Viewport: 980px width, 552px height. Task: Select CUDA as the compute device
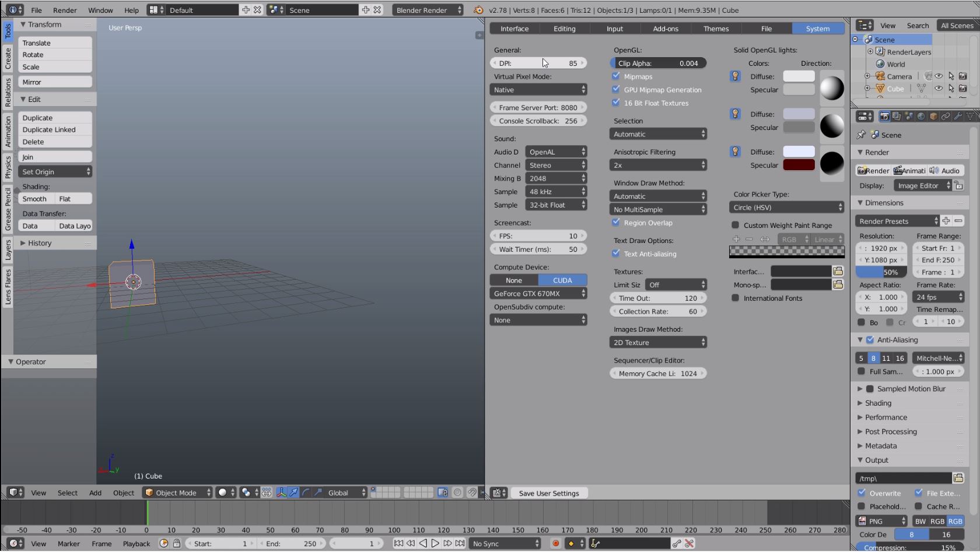pos(562,280)
